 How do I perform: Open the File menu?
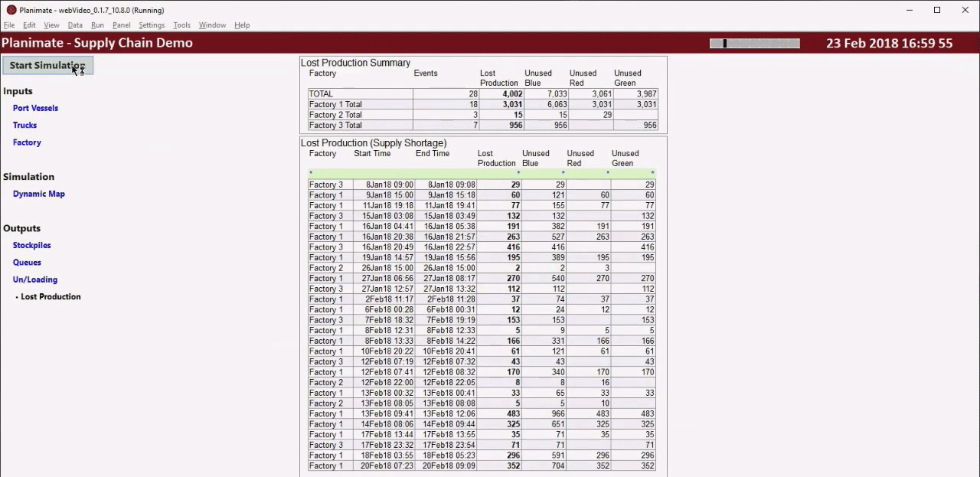point(9,25)
